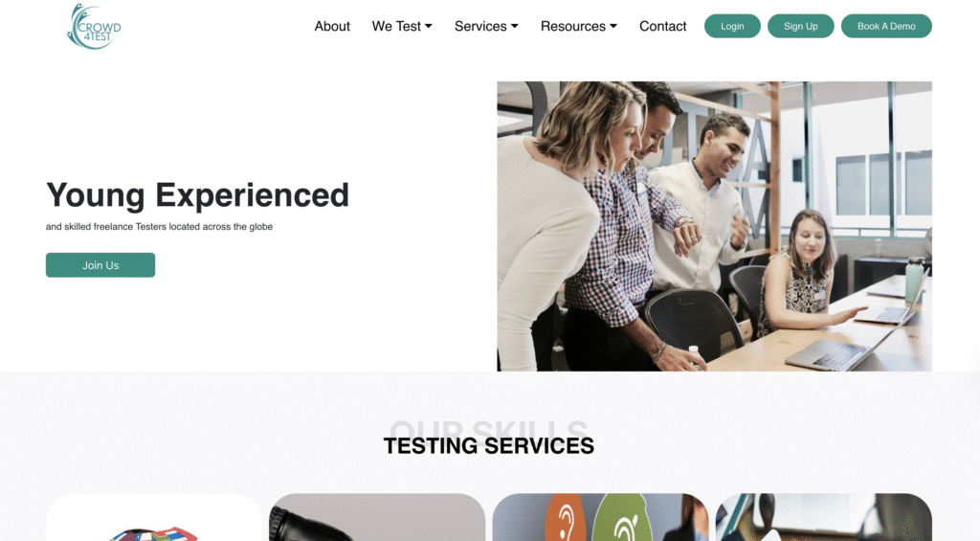Click the caret arrow beside Resources

pyautogui.click(x=613, y=26)
